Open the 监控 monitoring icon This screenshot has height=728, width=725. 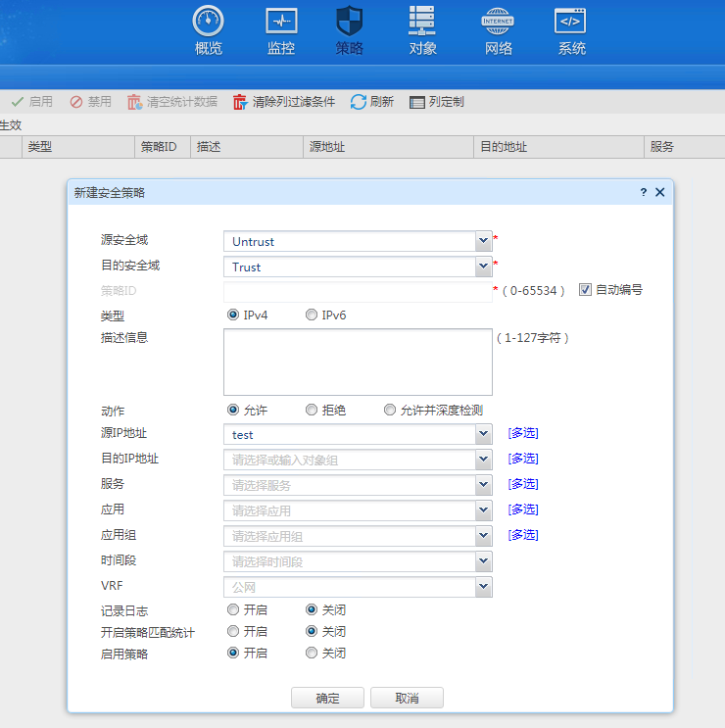tap(281, 21)
